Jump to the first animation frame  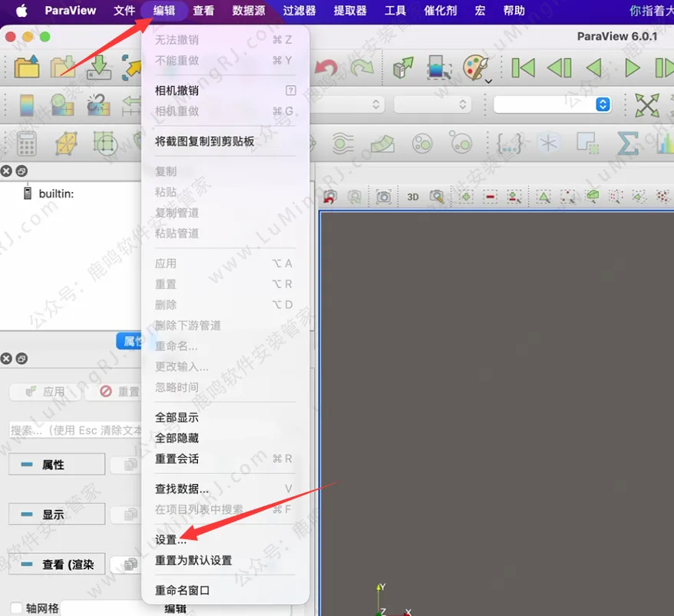click(x=523, y=68)
